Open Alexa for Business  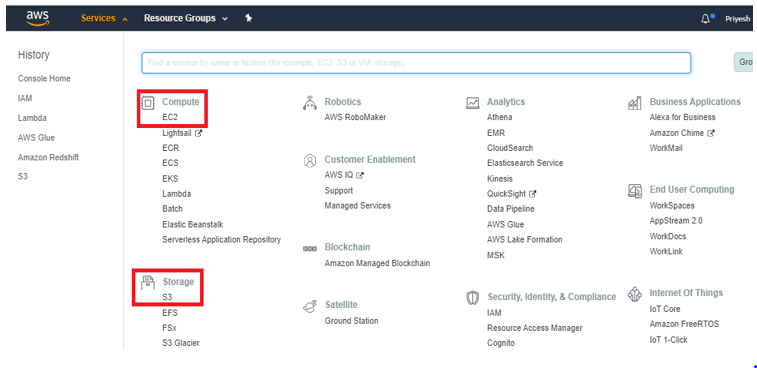point(683,117)
